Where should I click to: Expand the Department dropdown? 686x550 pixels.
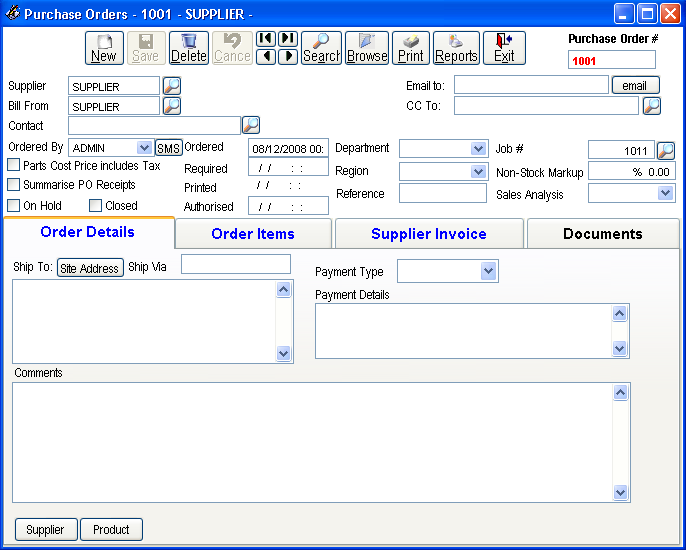[478, 149]
